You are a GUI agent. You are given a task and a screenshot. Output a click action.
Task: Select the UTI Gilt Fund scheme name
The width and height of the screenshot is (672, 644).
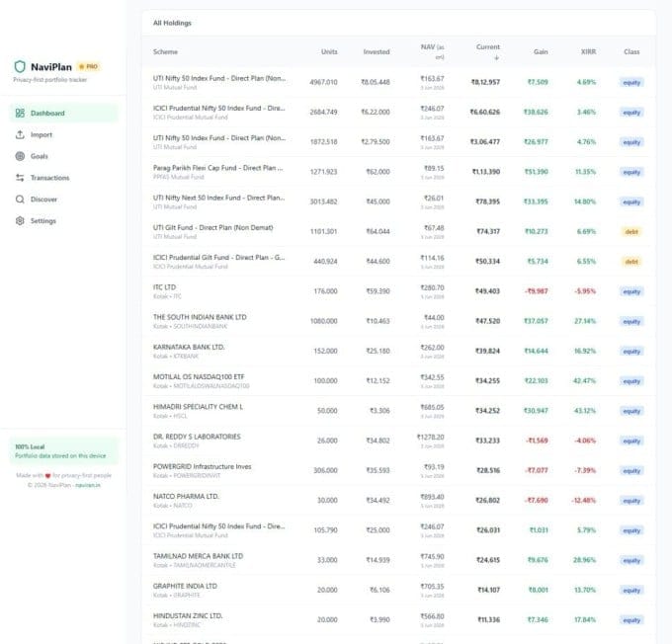[x=213, y=227]
